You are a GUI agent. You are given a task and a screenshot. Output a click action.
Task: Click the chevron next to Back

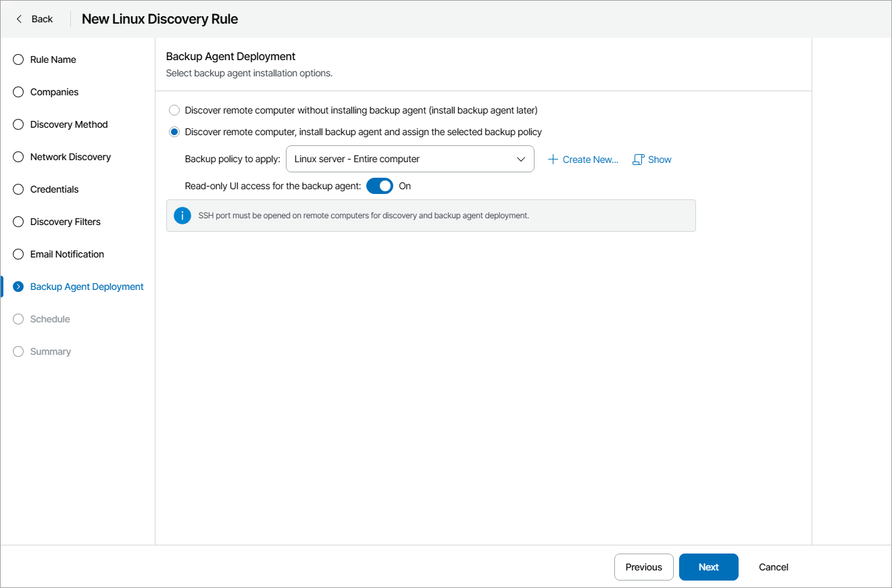(x=18, y=18)
